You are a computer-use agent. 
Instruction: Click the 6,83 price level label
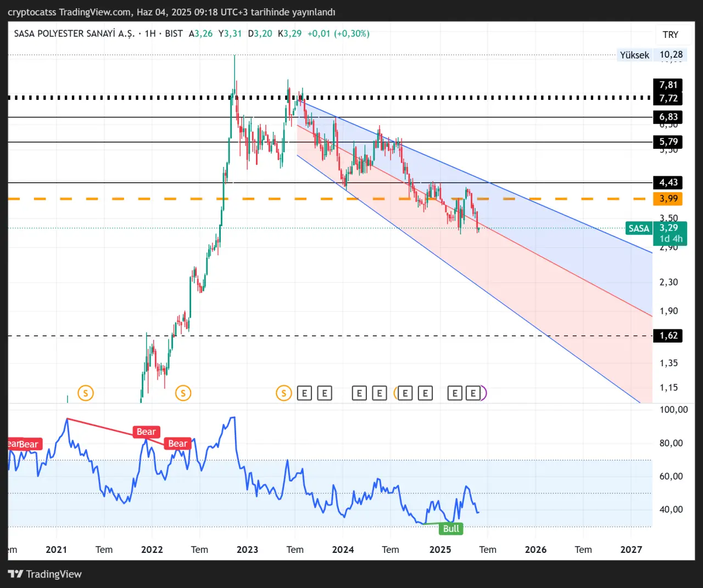(668, 117)
